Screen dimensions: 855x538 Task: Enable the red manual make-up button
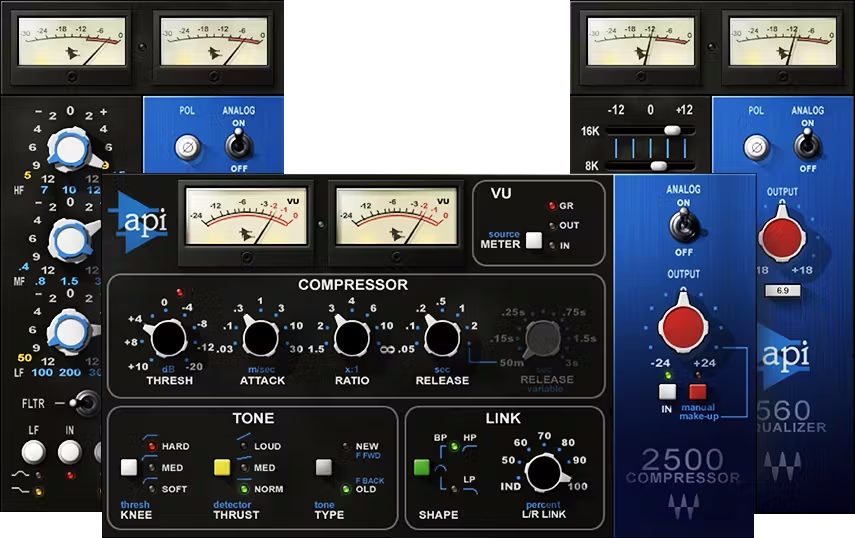tap(697, 393)
